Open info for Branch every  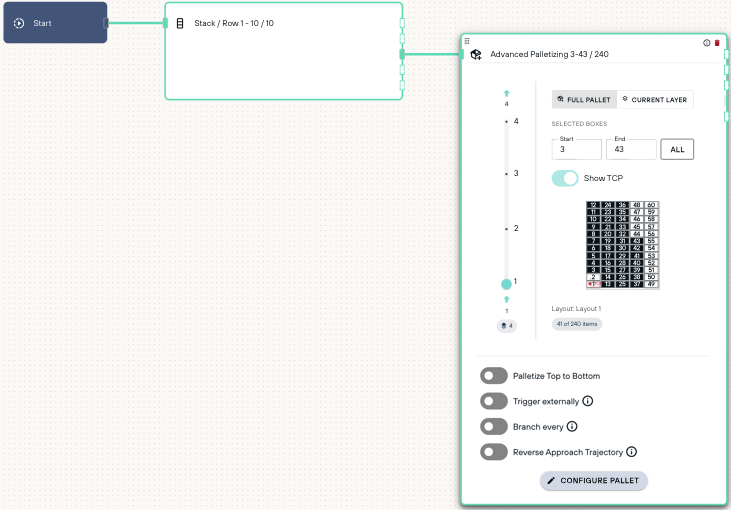[x=572, y=426]
